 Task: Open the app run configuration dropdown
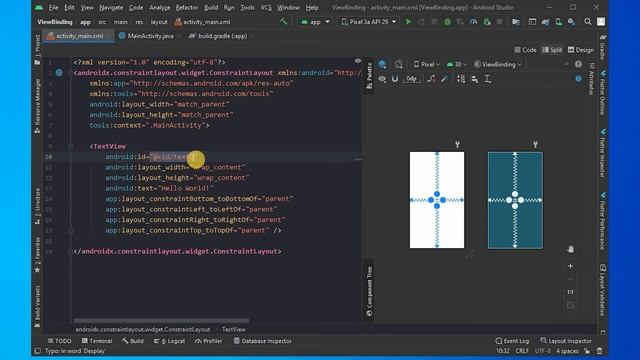[315, 22]
